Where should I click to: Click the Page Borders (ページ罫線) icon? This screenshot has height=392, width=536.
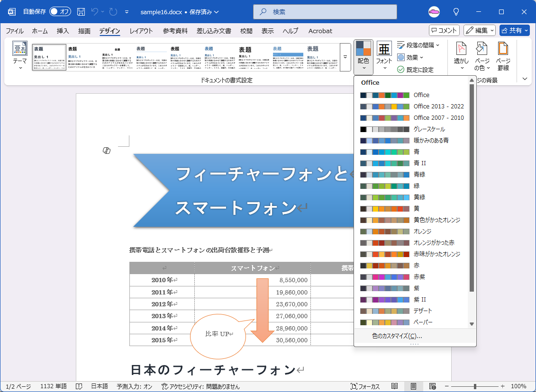(503, 48)
